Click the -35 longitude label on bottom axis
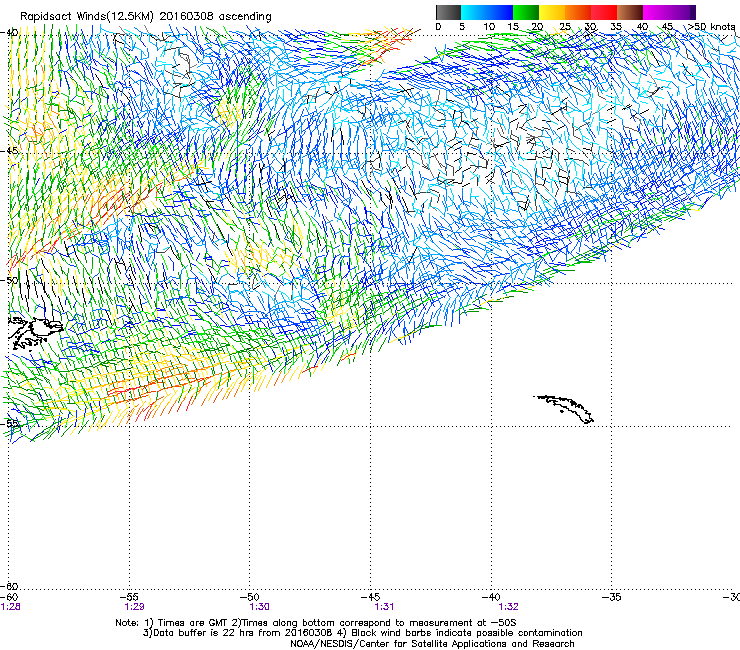This screenshot has width=740, height=650. [612, 597]
